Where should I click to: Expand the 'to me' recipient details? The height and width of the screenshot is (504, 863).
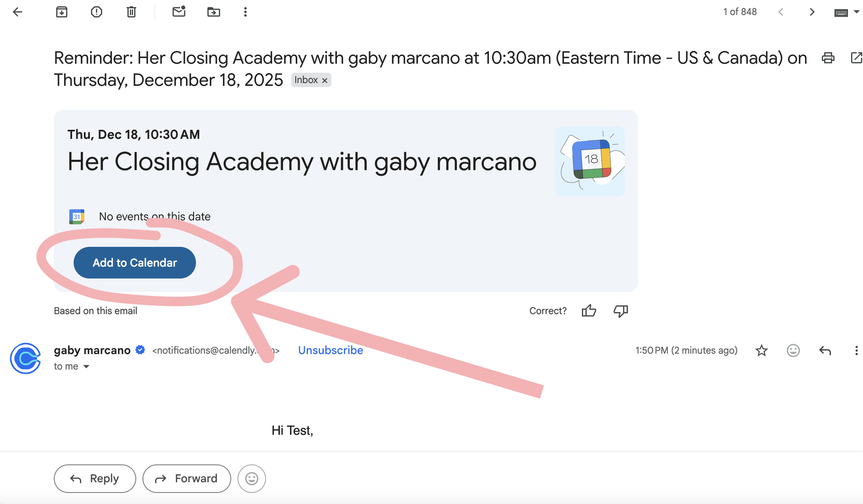86,367
